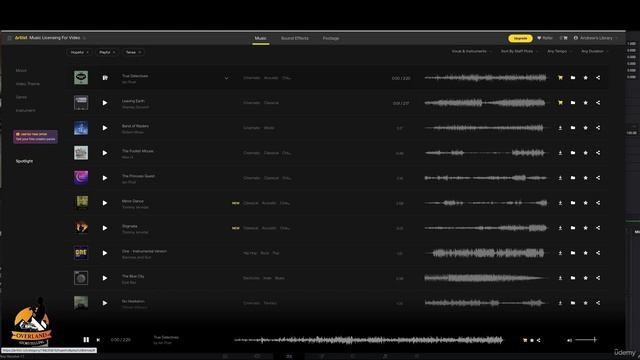Pause playback in the bottom player bar
Image resolution: width=640 pixels, height=360 pixels.
[x=86, y=340]
